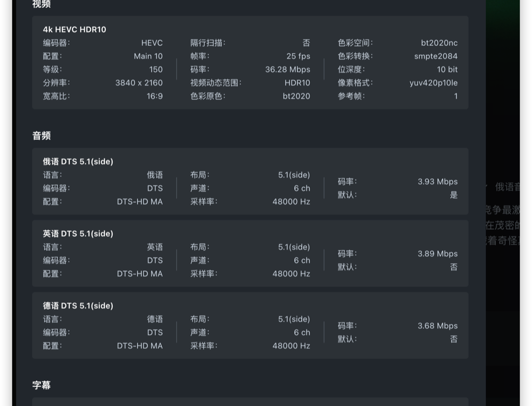Click the HDR10 dynamic range value

[297, 82]
